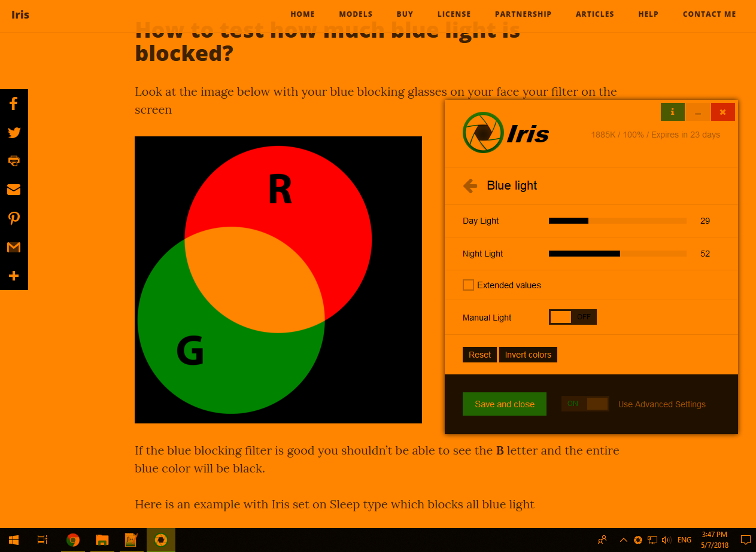
Task: Toggle Use Advanced Settings switch
Action: point(585,404)
